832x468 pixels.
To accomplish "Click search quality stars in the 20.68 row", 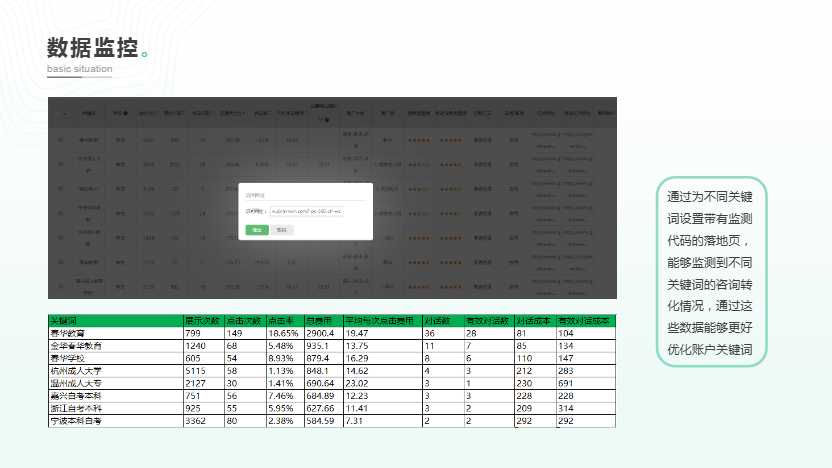I will [x=419, y=164].
